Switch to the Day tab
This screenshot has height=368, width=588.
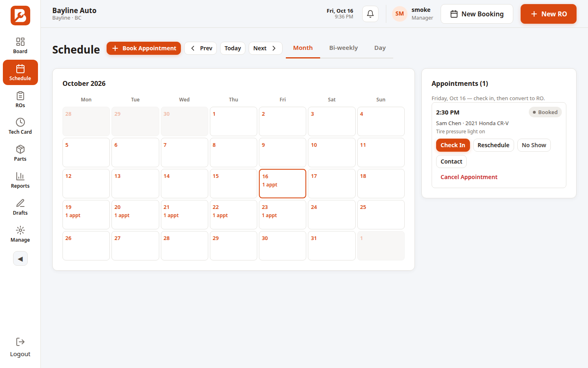tap(380, 48)
